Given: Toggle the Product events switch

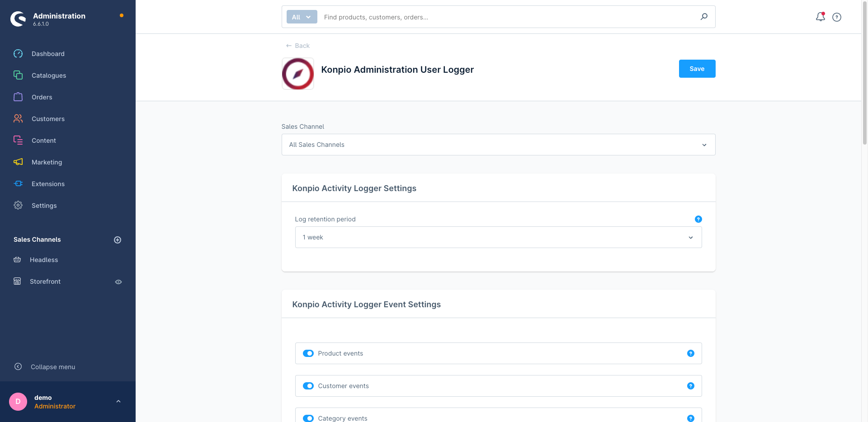Looking at the screenshot, I should tap(308, 353).
